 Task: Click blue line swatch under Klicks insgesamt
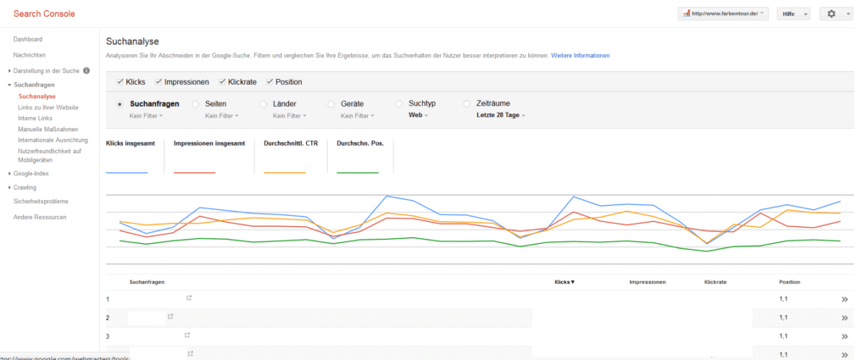126,172
